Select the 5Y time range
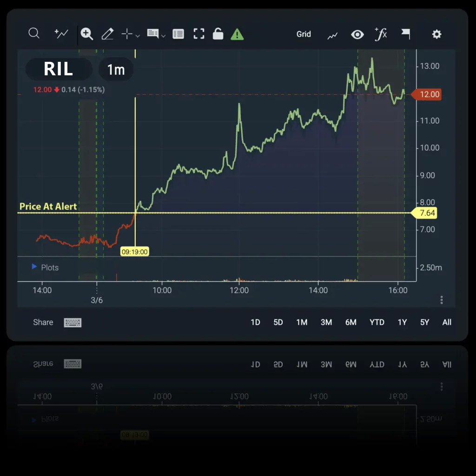The width and height of the screenshot is (476, 476). point(425,322)
